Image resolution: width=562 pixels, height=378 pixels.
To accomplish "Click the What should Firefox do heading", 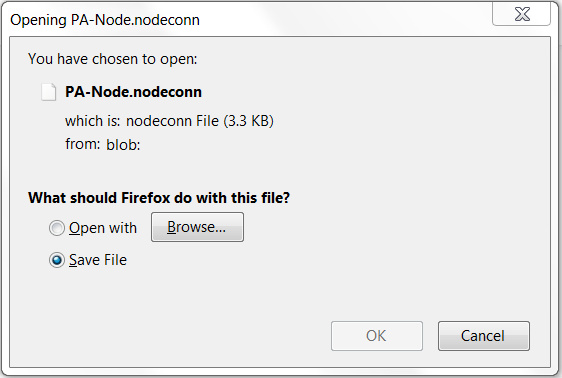I will [x=159, y=198].
